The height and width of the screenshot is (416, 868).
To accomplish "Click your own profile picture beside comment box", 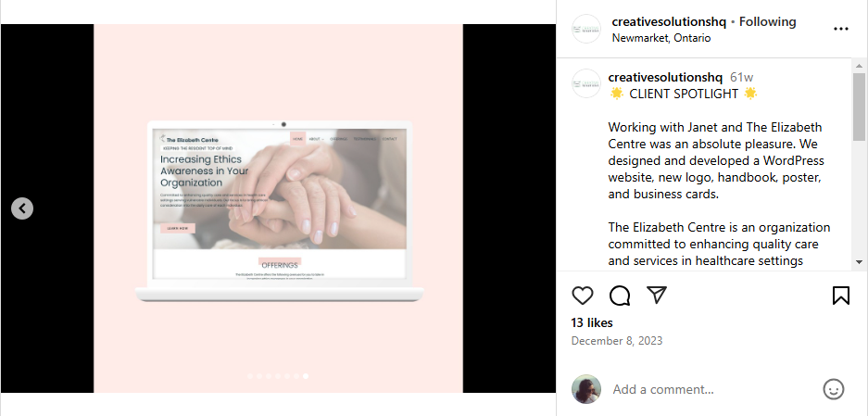I will point(586,389).
